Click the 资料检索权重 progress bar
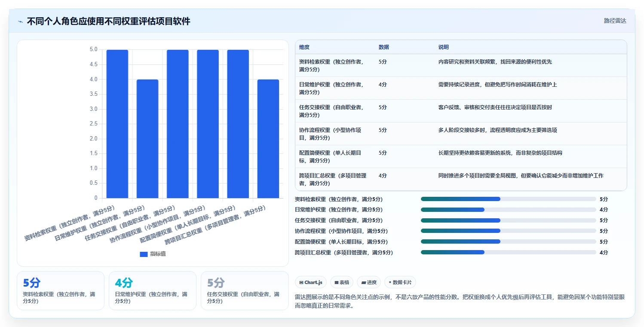 (509, 199)
